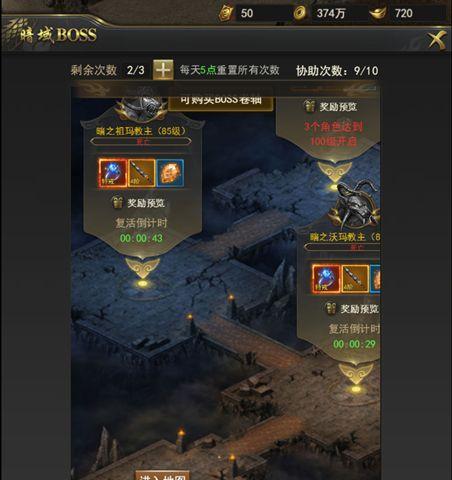The width and height of the screenshot is (452, 480).
Task: Click the 可购买BOSS卷轴 button
Action: (x=221, y=101)
